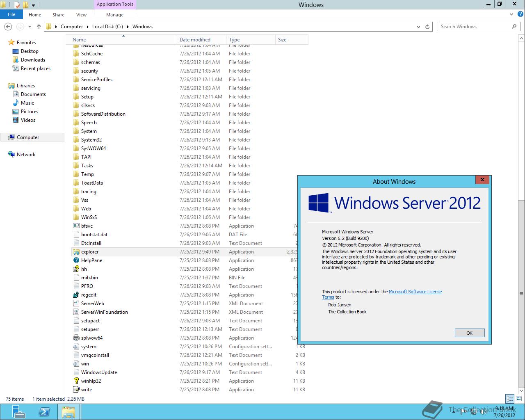The image size is (525, 420).
Task: Select File Explorer icon on the taskbar
Action: tap(68, 412)
